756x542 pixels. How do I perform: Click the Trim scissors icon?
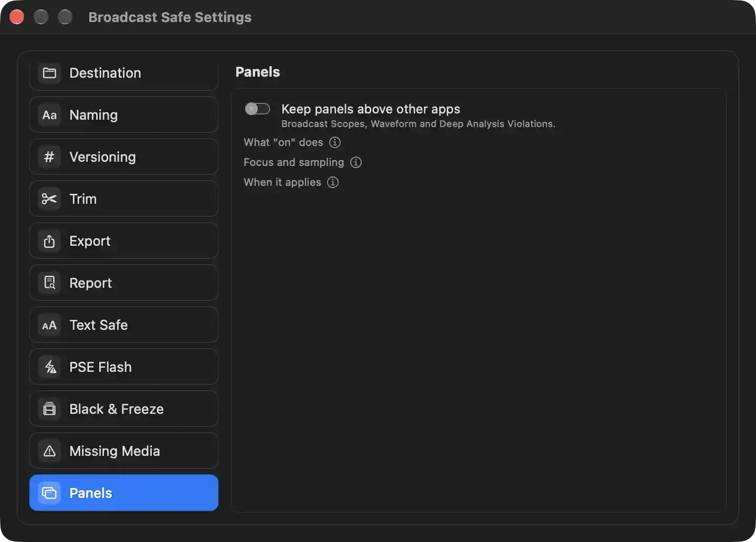pos(49,199)
